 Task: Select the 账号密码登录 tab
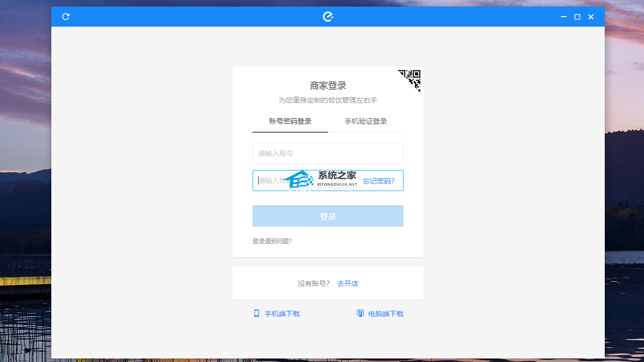point(290,121)
